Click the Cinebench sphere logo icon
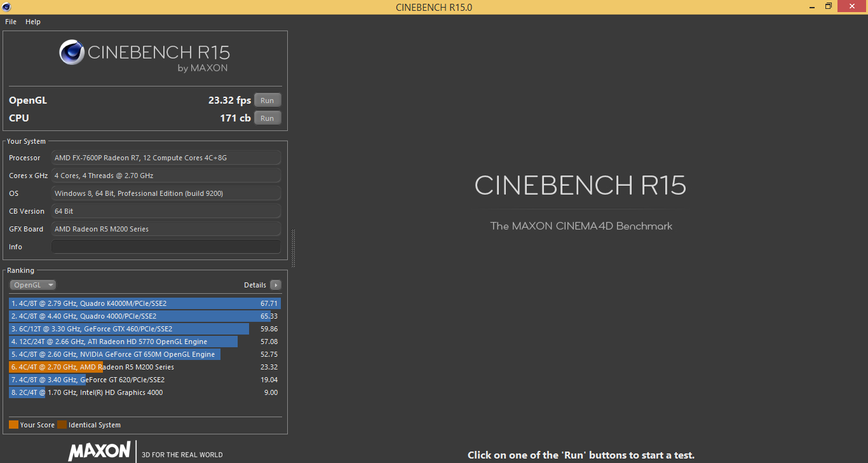Screen dimensions: 868x463 point(72,52)
